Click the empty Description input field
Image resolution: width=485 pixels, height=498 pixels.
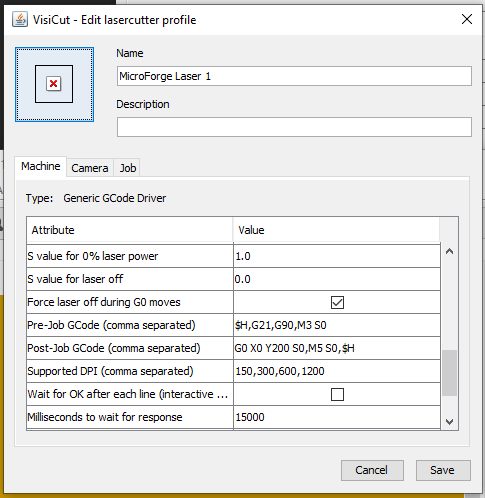click(294, 127)
